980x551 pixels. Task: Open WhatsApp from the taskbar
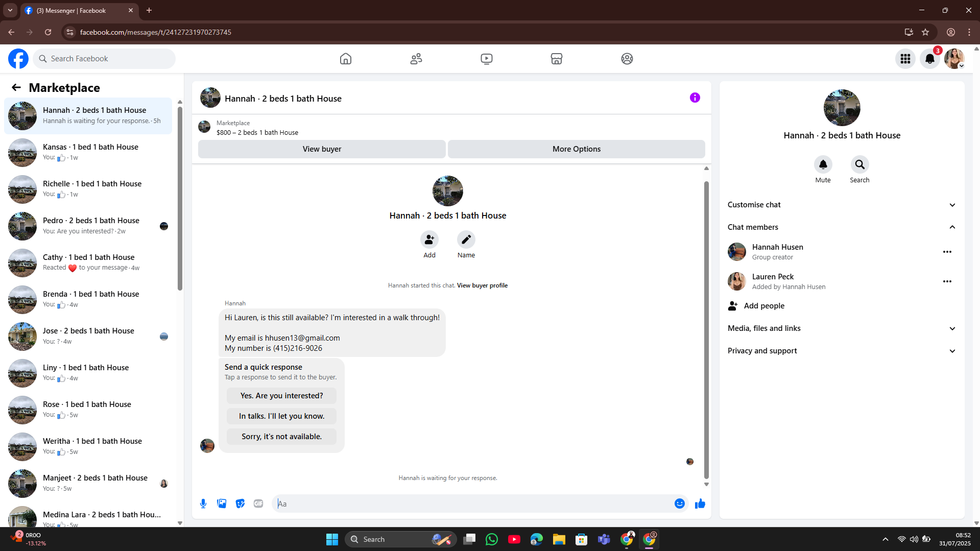coord(492,539)
